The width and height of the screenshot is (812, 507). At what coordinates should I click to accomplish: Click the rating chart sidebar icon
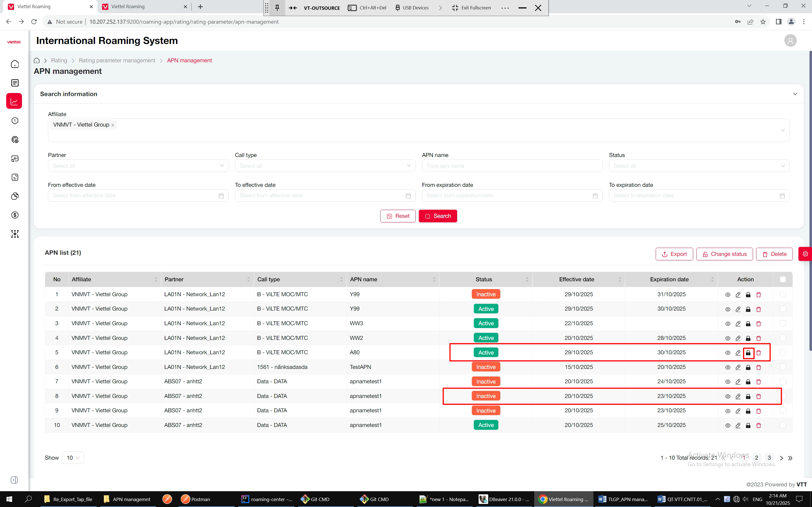[x=14, y=101]
